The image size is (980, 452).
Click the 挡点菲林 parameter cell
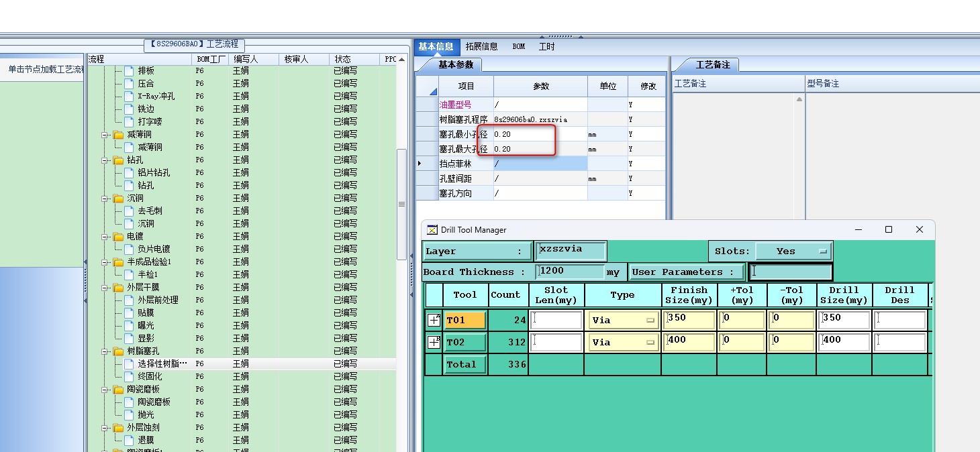pyautogui.click(x=540, y=164)
